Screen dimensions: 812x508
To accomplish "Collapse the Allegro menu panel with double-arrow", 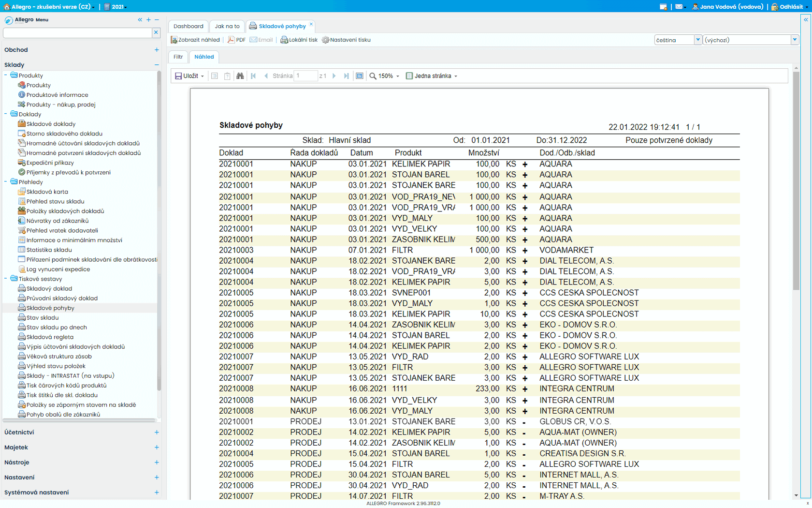I will 140,20.
